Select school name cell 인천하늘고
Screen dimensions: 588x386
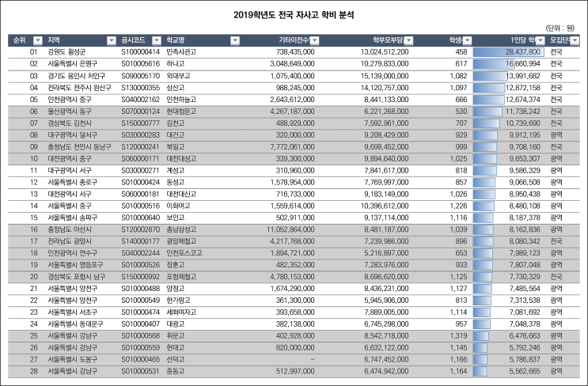click(181, 100)
